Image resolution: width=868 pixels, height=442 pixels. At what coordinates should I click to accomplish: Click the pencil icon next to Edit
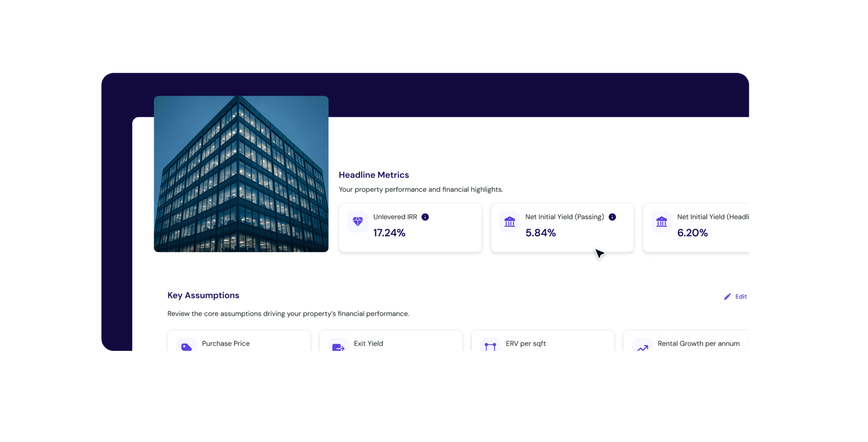point(727,297)
